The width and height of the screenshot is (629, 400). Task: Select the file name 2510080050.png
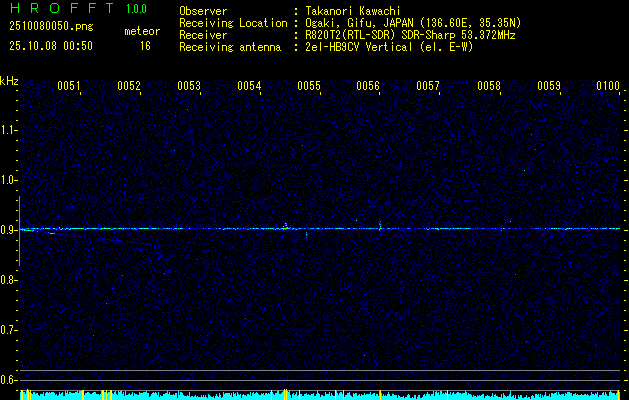(51, 27)
